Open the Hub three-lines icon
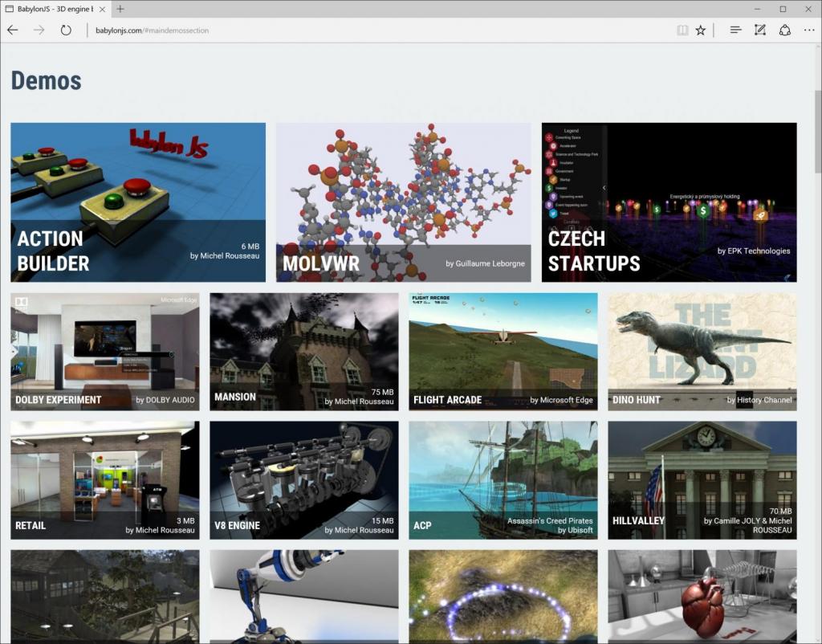This screenshot has width=822, height=644. [x=735, y=30]
